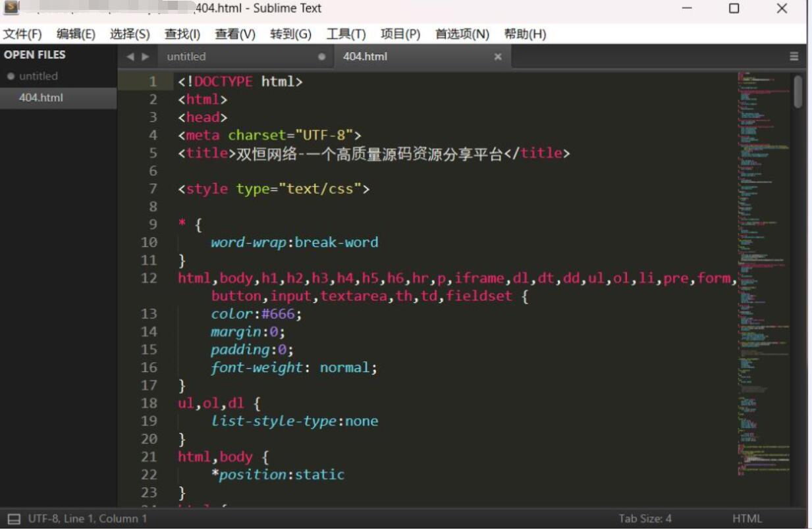
Task: Open the 首选项(N) menu
Action: pyautogui.click(x=462, y=34)
